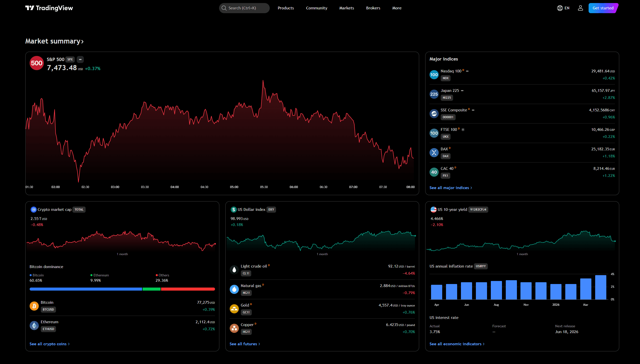This screenshot has height=364, width=640.
Task: Click the DAX index icon
Action: 434,153
